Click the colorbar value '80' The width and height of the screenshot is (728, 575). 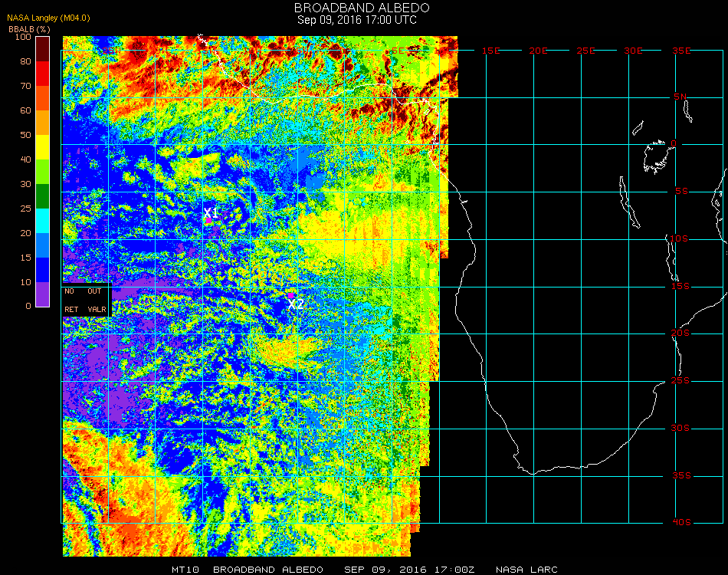25,61
